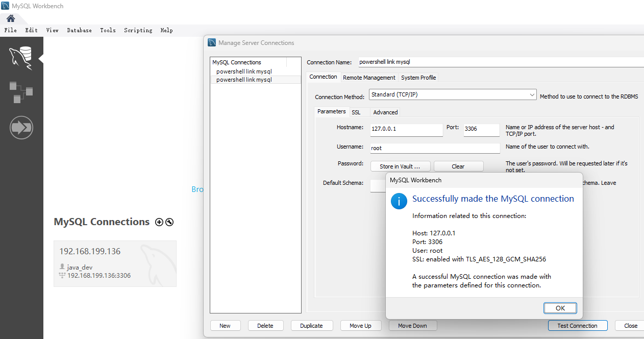The image size is (644, 339).
Task: Open the File menu
Action: point(11,30)
